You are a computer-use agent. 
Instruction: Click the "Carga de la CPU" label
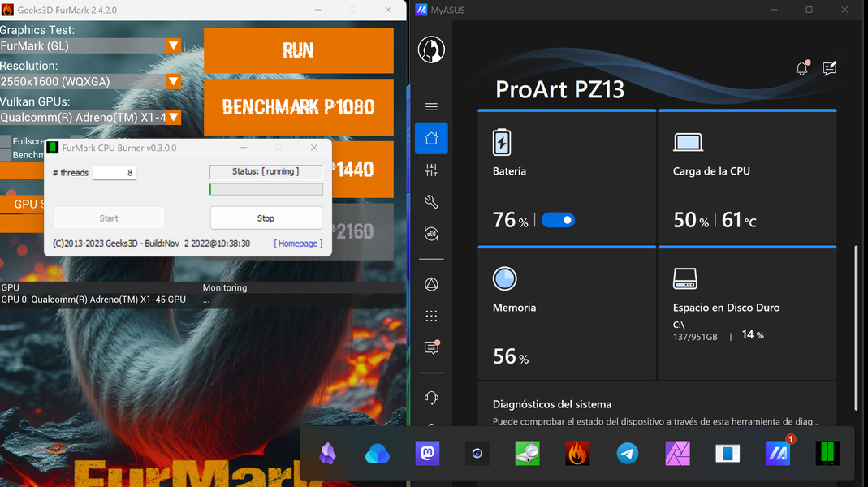point(711,171)
